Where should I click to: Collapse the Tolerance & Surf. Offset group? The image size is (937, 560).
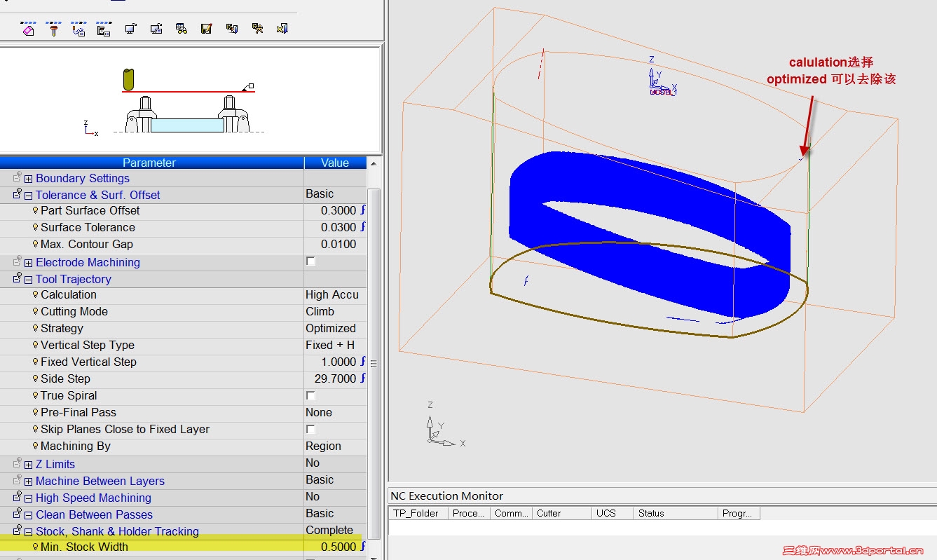28,196
